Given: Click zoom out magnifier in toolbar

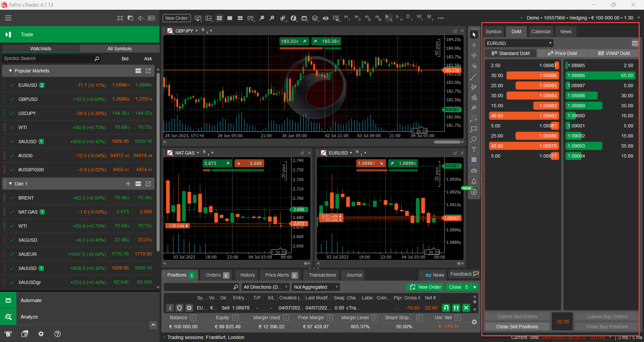Looking at the screenshot, I should click(262, 18).
